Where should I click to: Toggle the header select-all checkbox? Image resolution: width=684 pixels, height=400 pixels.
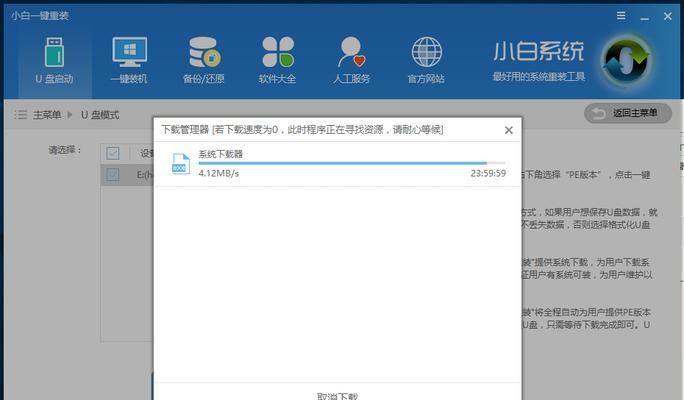point(113,153)
